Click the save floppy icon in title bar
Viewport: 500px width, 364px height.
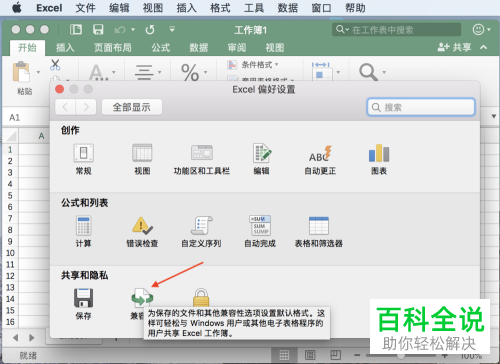point(98,30)
